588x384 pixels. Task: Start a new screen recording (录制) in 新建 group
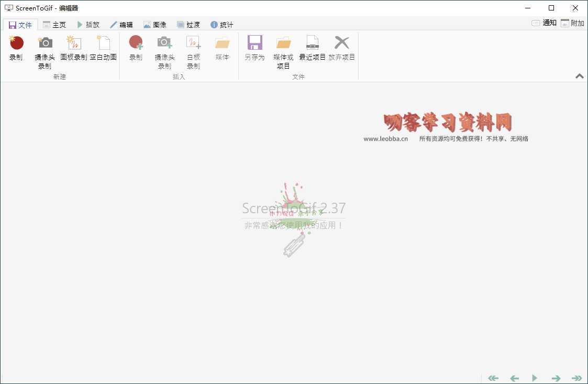[16, 48]
